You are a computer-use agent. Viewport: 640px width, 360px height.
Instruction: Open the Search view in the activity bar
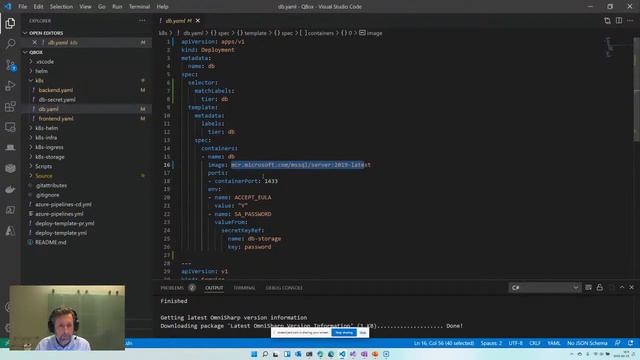pyautogui.click(x=10, y=44)
